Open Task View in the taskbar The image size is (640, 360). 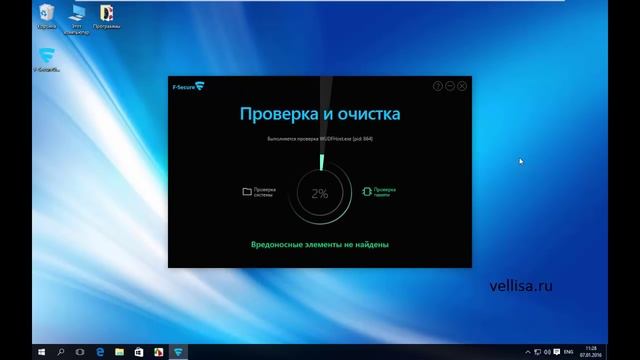[80, 352]
